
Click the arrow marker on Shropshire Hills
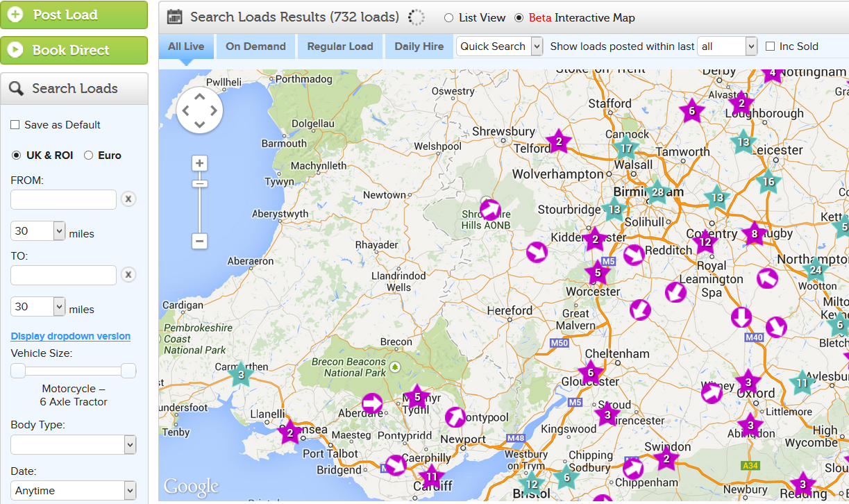pos(490,210)
